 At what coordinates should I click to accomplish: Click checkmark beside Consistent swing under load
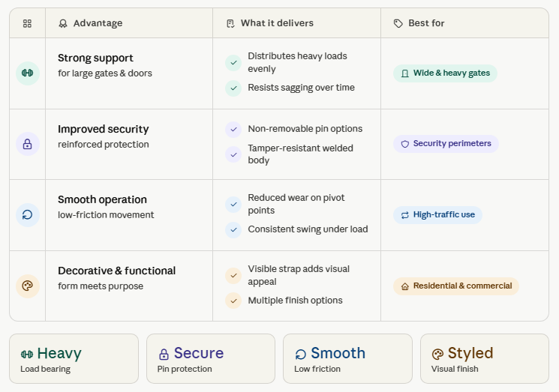coord(233,230)
